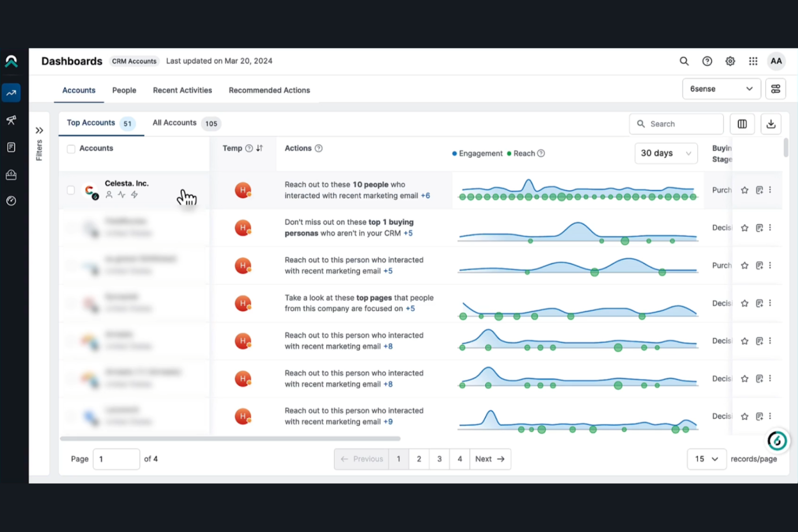Open the Analytics trend sidebar icon
Screen dimensions: 798x532
(x=11, y=93)
